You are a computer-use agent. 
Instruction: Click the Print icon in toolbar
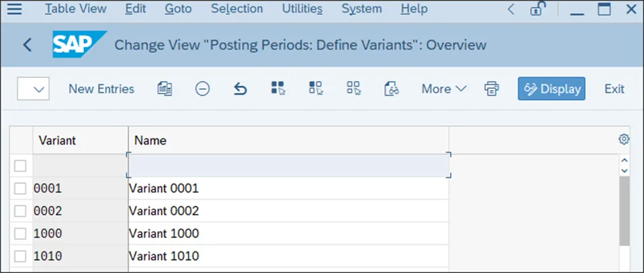tap(492, 89)
